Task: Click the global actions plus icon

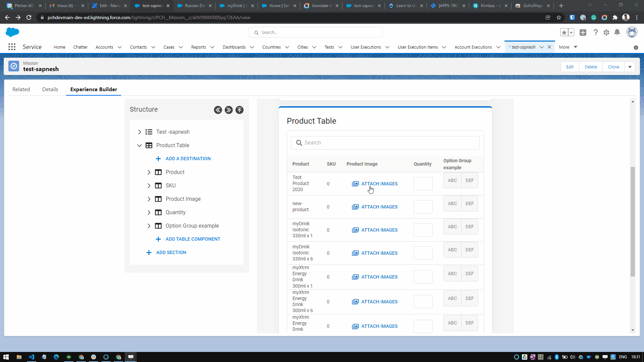Action: tap(583, 33)
